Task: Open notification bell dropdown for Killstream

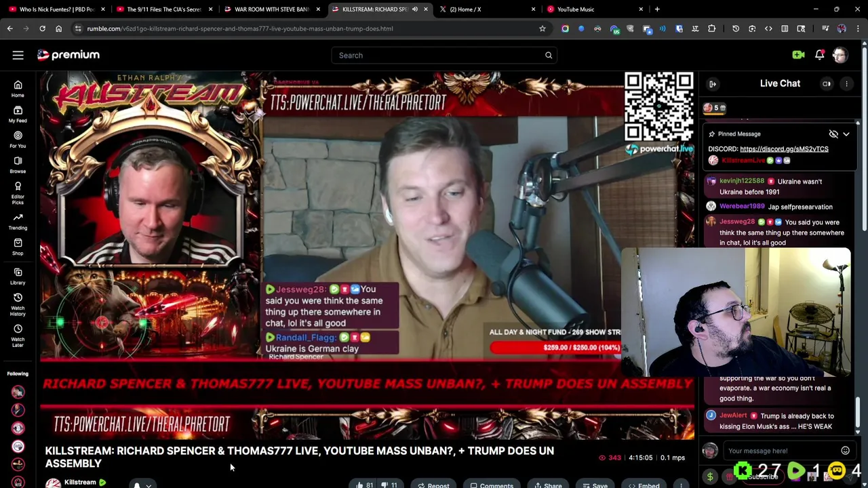Action: pos(142,485)
